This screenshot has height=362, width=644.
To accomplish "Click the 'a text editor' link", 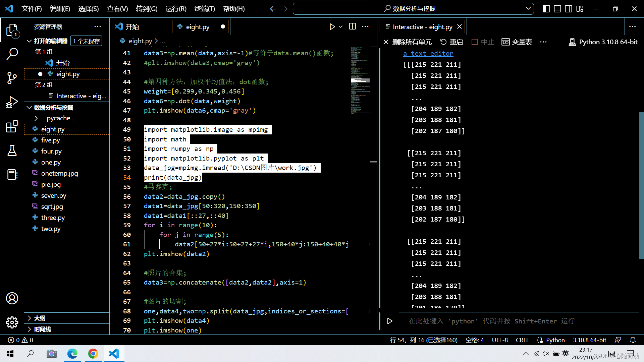I will click(428, 54).
